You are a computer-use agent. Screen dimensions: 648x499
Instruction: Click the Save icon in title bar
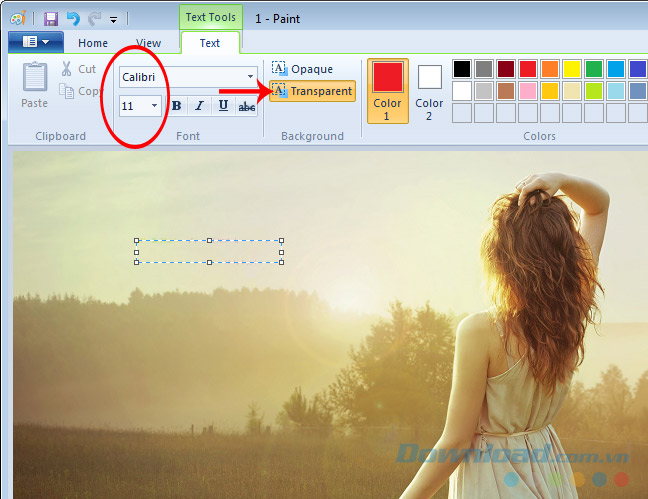pos(49,18)
